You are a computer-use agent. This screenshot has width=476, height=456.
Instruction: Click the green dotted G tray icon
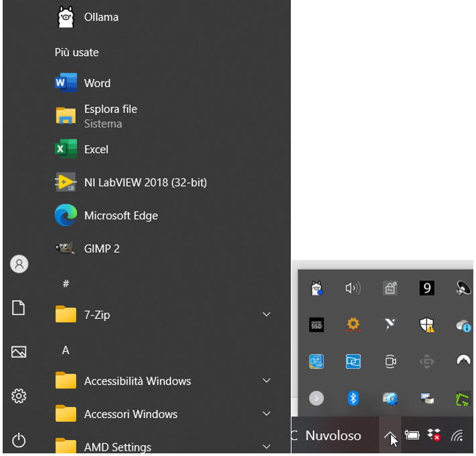click(x=463, y=399)
